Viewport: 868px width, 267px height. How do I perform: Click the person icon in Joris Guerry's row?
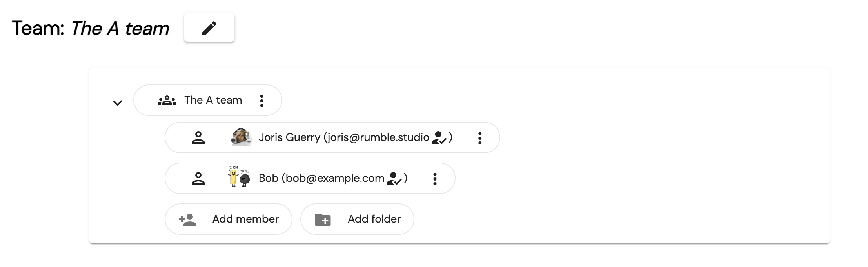[198, 137]
